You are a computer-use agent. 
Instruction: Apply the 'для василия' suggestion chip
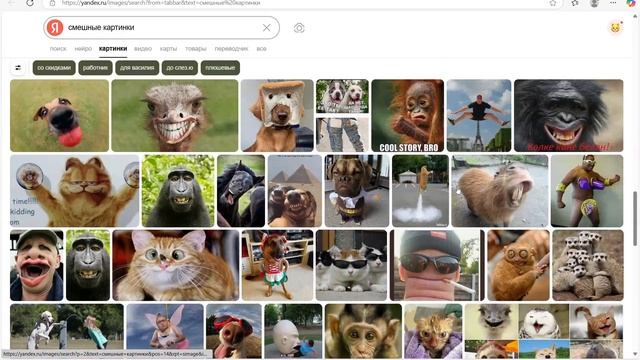coord(137,68)
